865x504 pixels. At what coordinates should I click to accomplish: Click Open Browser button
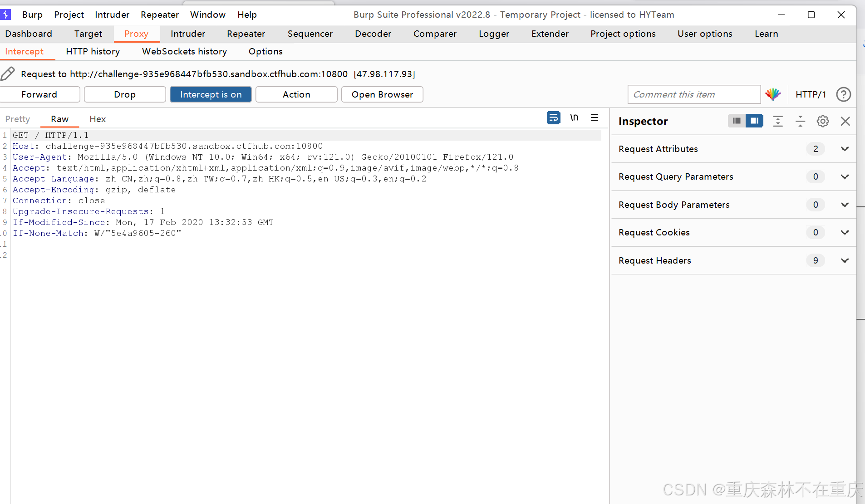[x=382, y=94]
